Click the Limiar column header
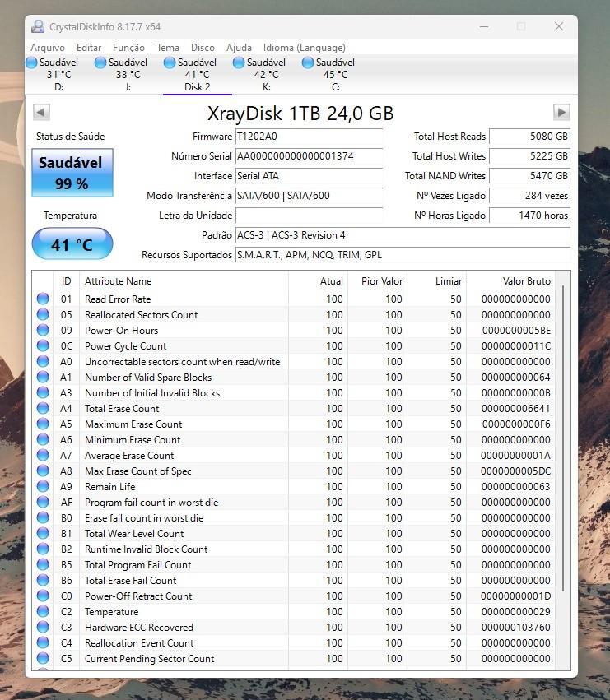Image resolution: width=610 pixels, height=700 pixels. pyautogui.click(x=436, y=281)
